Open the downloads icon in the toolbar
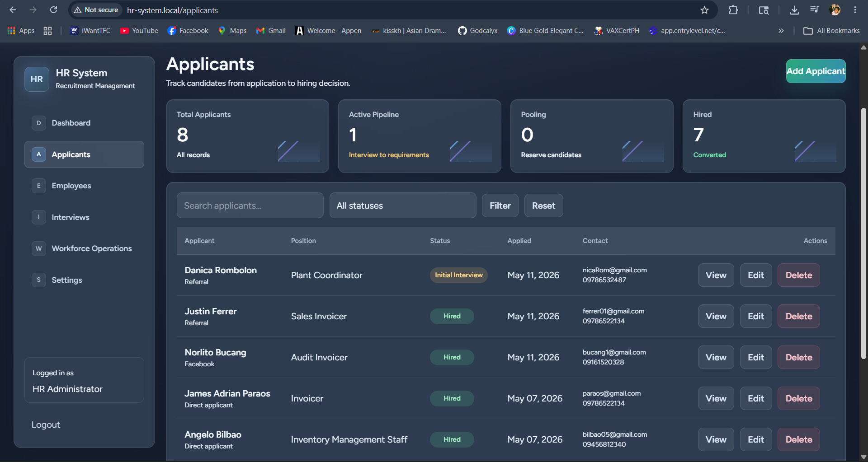This screenshot has width=868, height=462. [x=794, y=10]
